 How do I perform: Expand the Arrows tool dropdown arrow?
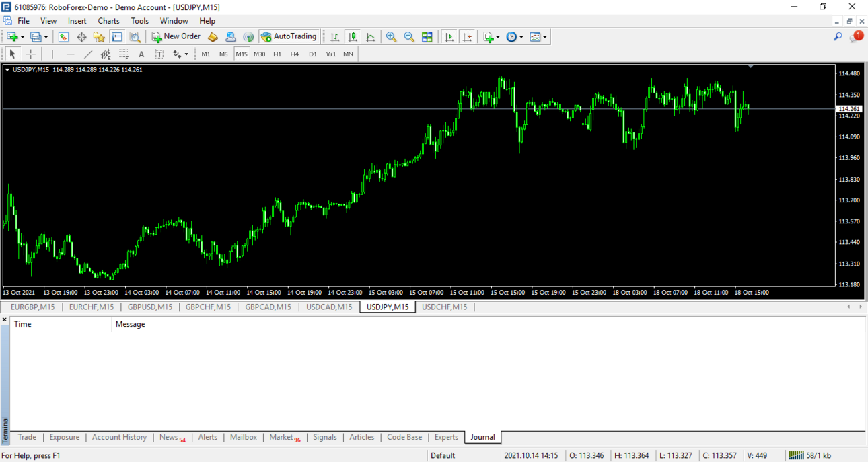point(186,54)
